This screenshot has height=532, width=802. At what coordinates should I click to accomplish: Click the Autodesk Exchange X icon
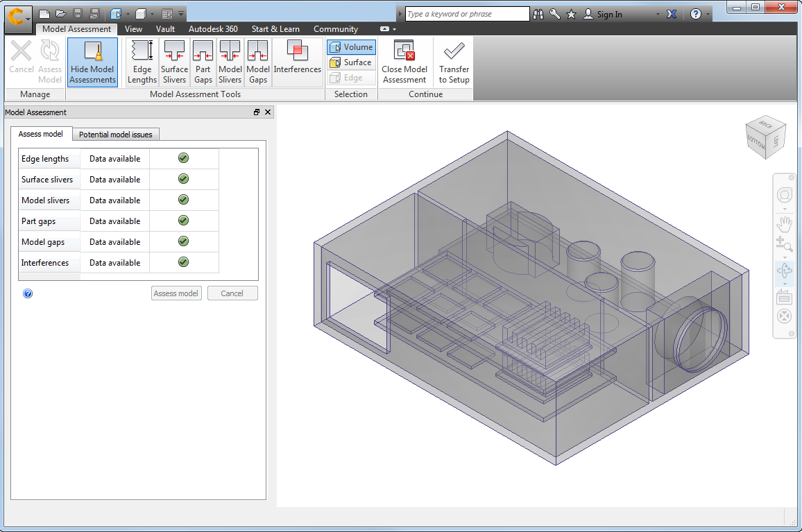click(672, 15)
